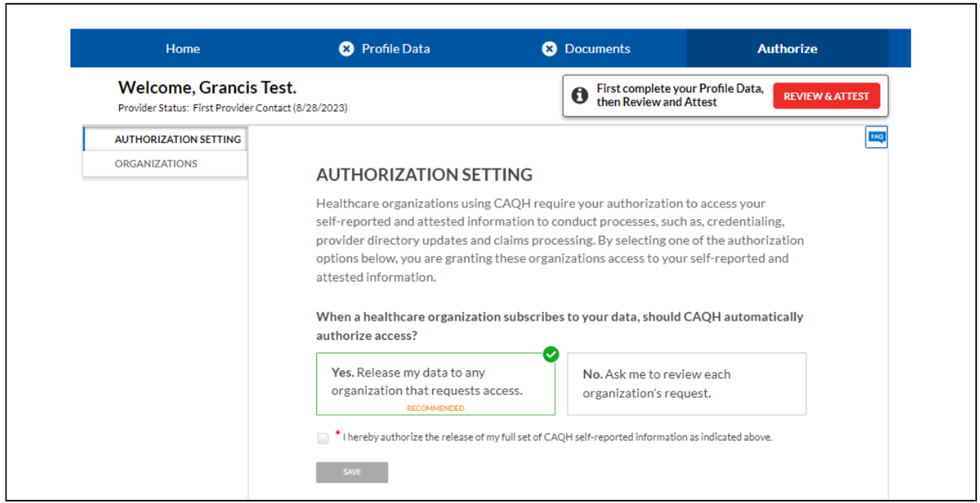Go to the Home tab
The height and width of the screenshot is (503, 980).
tap(182, 49)
